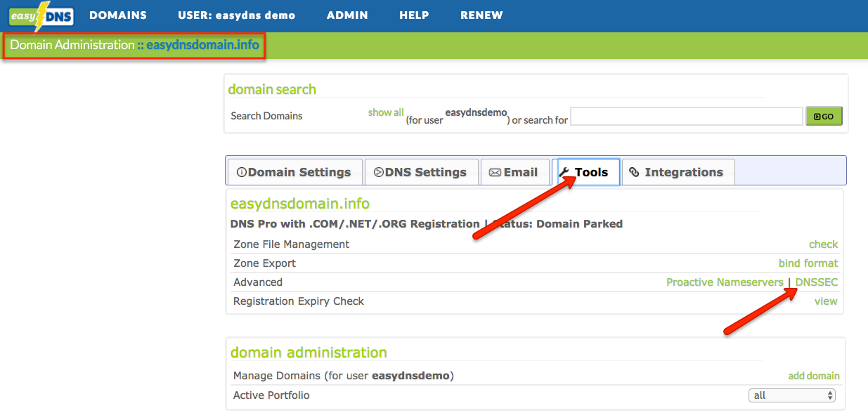
Task: Switch to the Integrations tab
Action: [678, 172]
